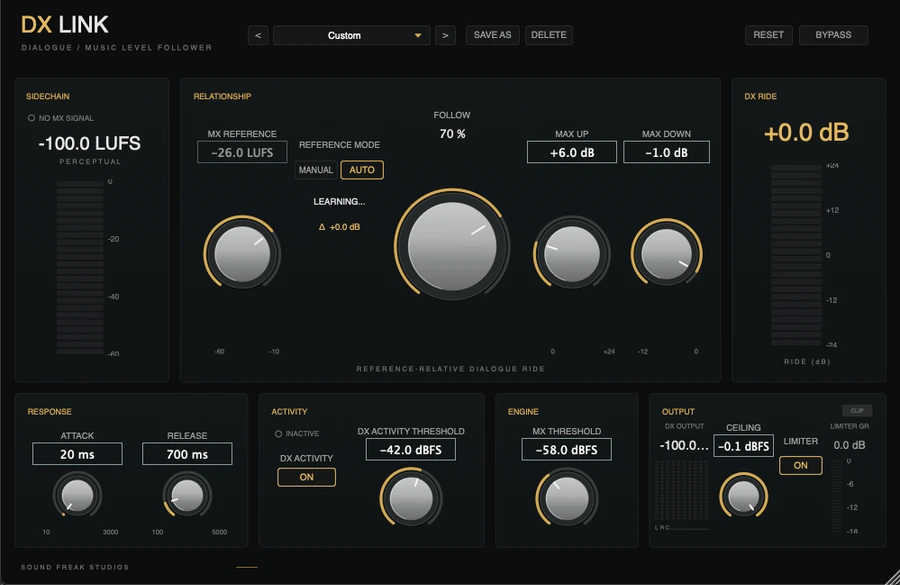Click the FOLLOW 70 % value
Screen dimensions: 900x585
[452, 134]
